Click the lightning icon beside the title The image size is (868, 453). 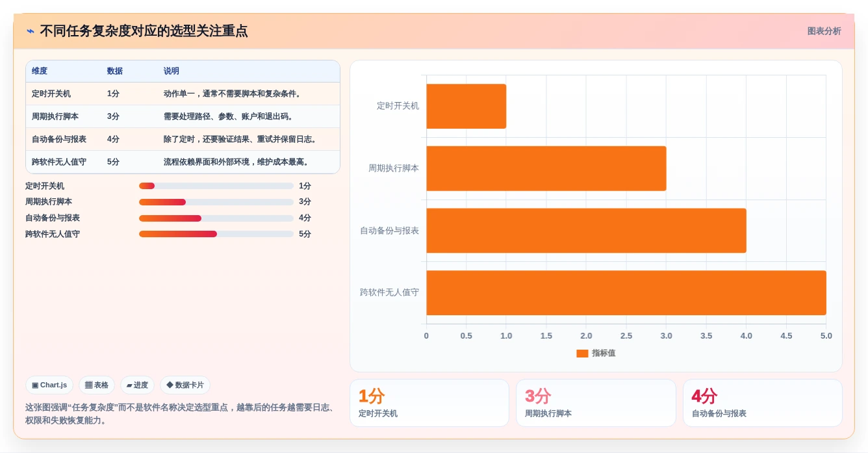tap(31, 31)
